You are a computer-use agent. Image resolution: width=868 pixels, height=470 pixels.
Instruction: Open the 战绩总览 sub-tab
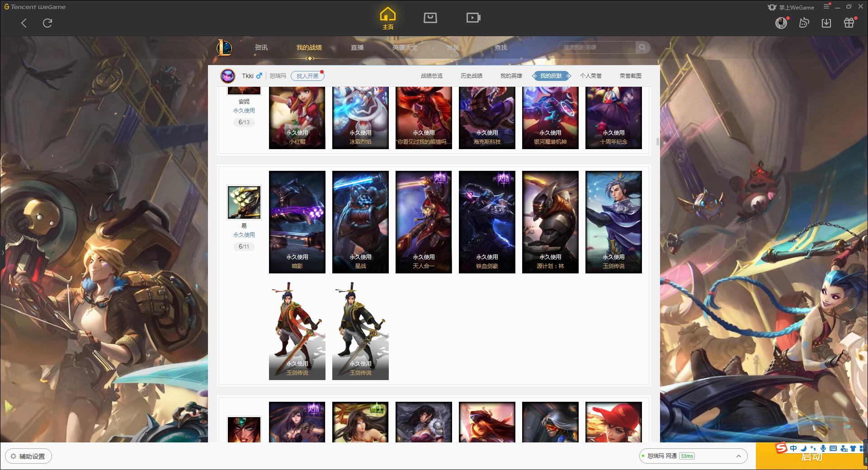click(x=432, y=76)
